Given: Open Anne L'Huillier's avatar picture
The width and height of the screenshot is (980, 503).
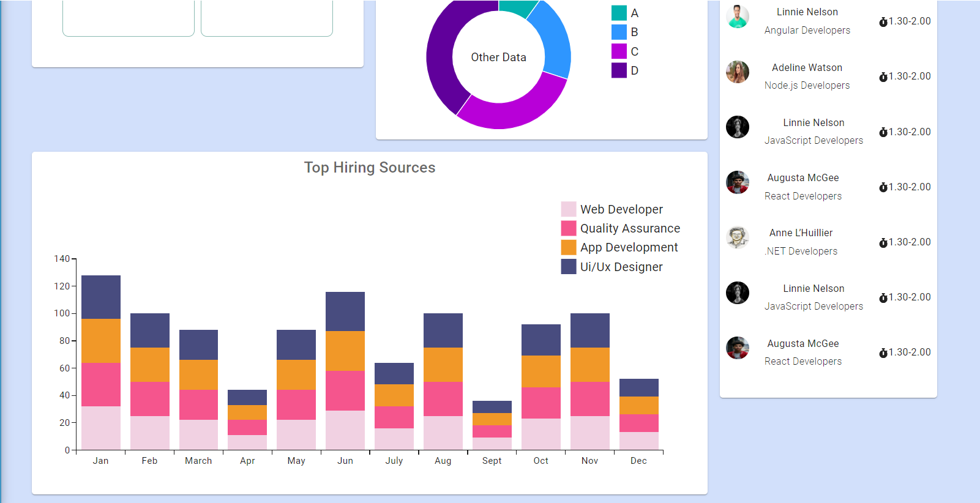Looking at the screenshot, I should 738,237.
